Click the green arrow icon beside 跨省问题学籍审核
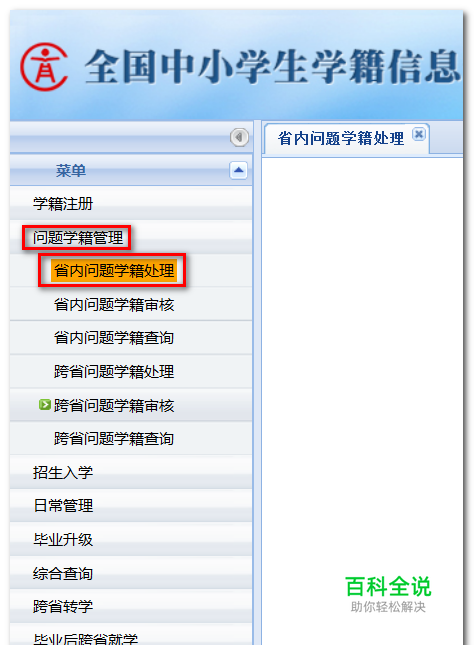474x645 pixels. click(44, 405)
